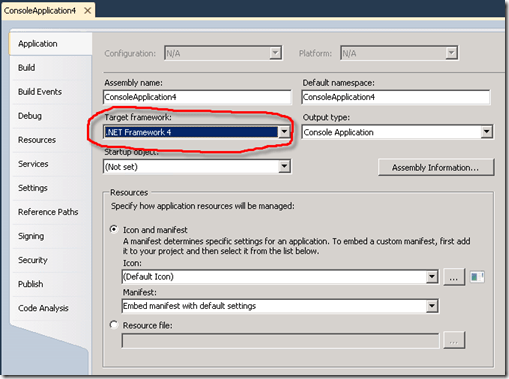The height and width of the screenshot is (379, 509).
Task: Open the Icon dropdown list
Action: click(x=280, y=277)
